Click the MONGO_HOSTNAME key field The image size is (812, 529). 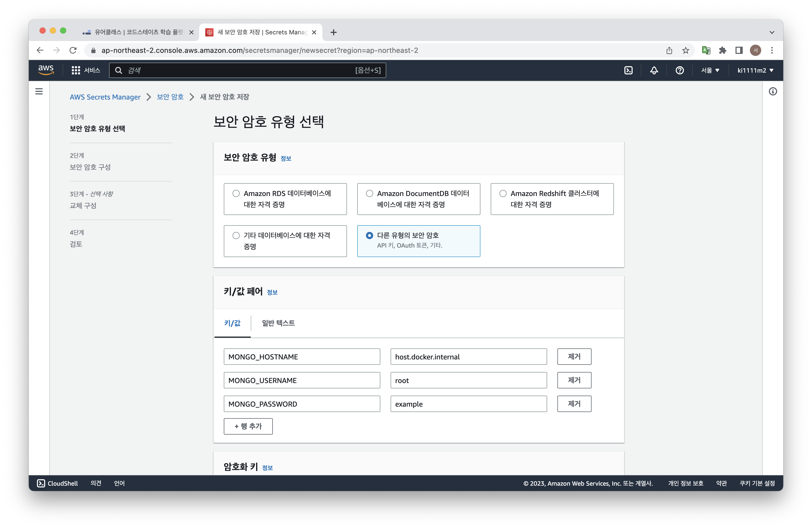(302, 357)
